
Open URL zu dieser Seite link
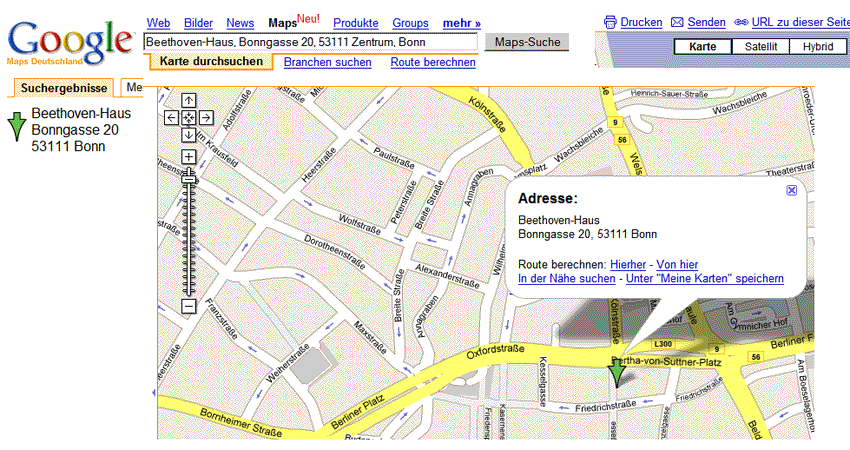[800, 22]
